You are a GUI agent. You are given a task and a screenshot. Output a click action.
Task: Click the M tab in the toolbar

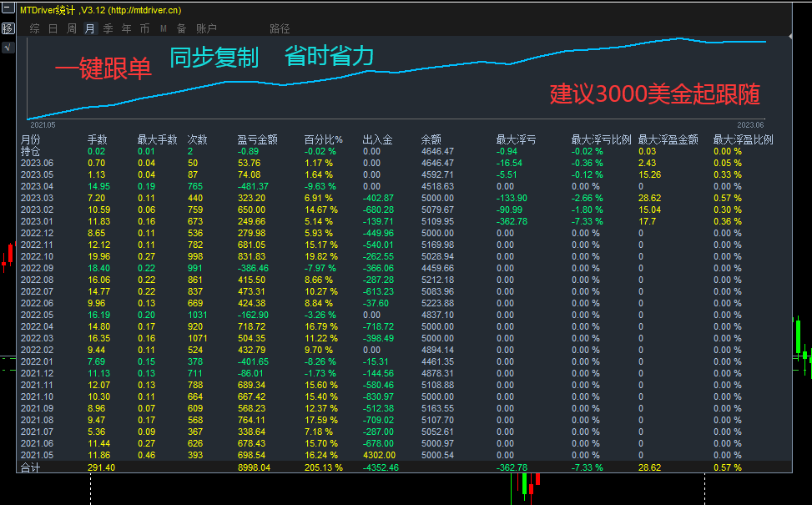tap(163, 28)
